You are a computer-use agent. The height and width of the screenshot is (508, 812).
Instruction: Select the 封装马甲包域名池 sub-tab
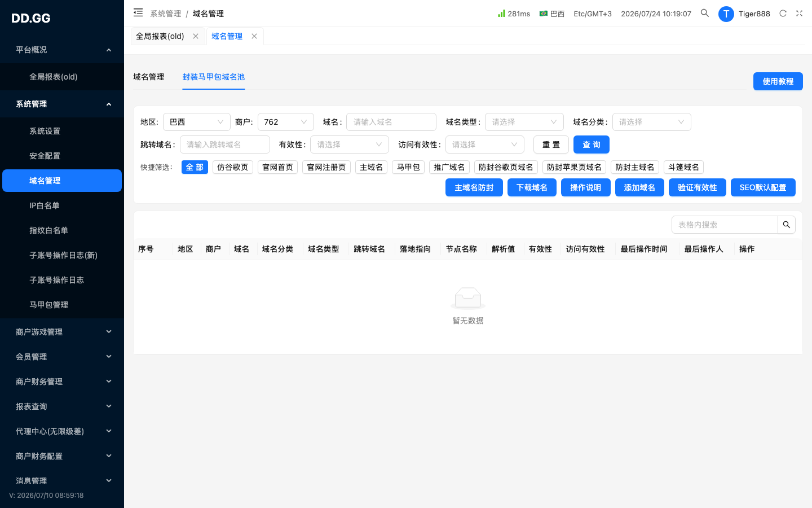(214, 77)
